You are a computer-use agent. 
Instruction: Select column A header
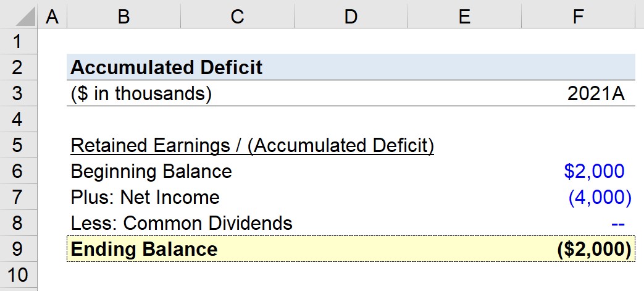52,14
